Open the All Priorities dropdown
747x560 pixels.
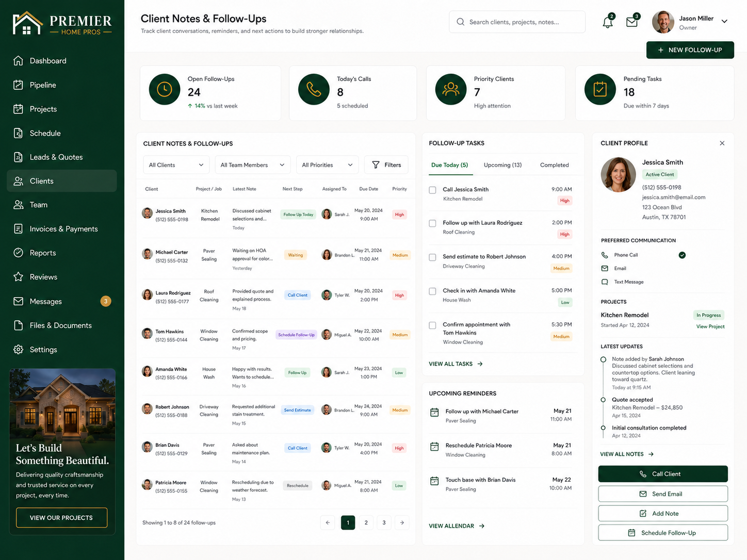coord(328,165)
